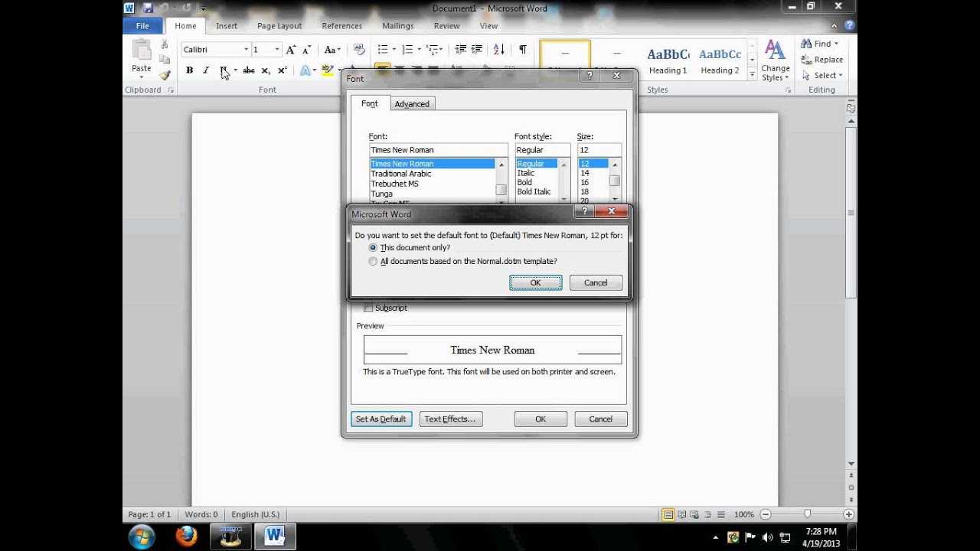
Task: Toggle the Subscript checkbox in Font dialog
Action: click(368, 308)
